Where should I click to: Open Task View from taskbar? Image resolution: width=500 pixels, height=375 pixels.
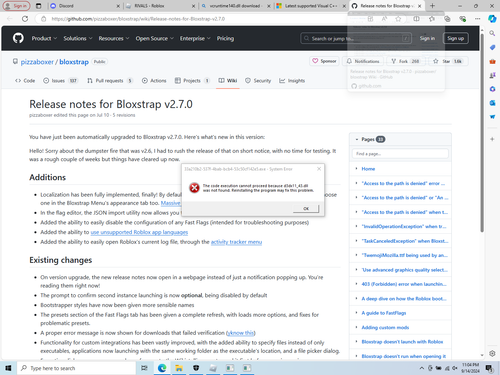point(144,368)
